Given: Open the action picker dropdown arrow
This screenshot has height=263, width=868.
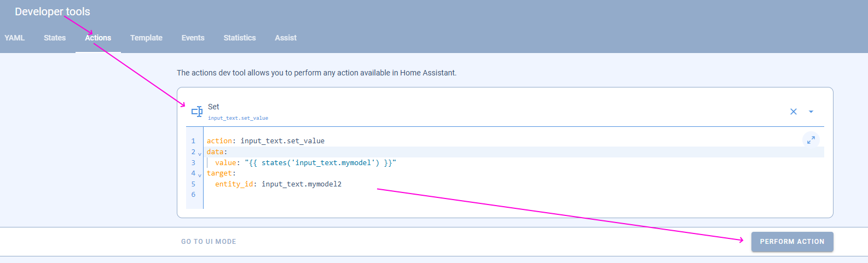Looking at the screenshot, I should [x=811, y=112].
